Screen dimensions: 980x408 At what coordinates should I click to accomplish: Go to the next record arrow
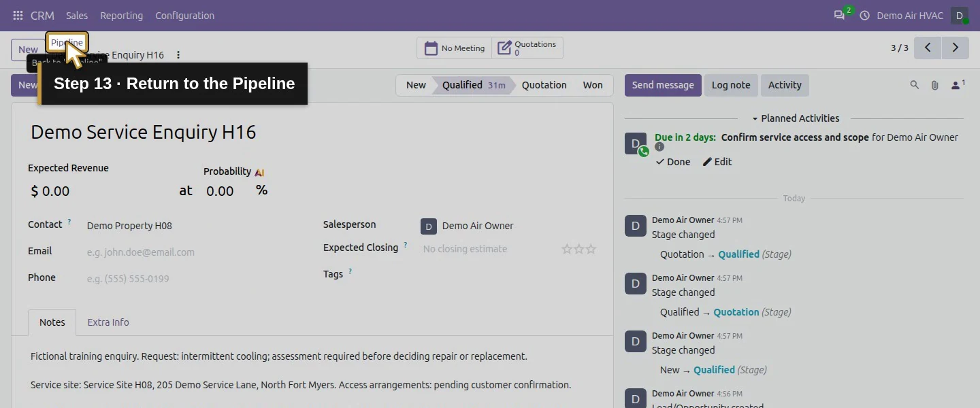point(955,48)
